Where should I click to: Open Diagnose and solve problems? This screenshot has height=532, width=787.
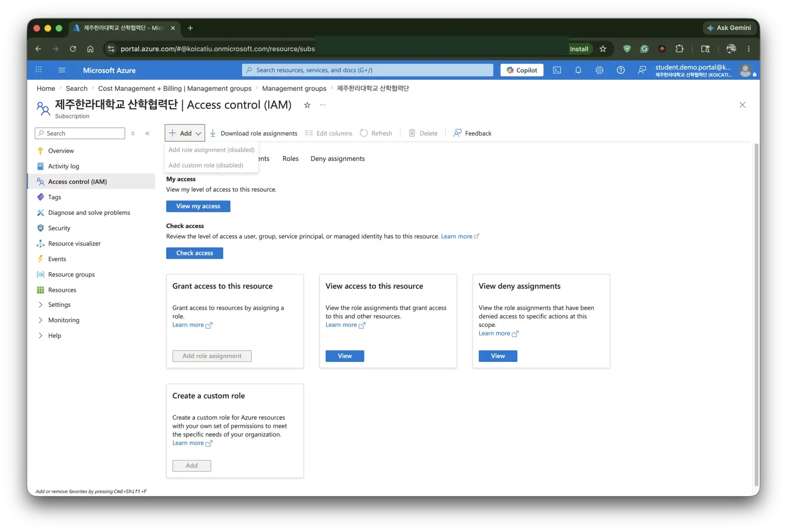point(91,212)
